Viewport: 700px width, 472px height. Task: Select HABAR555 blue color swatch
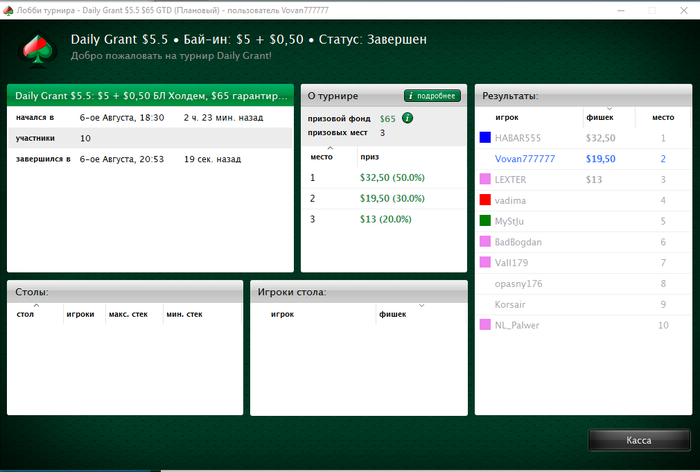click(485, 138)
